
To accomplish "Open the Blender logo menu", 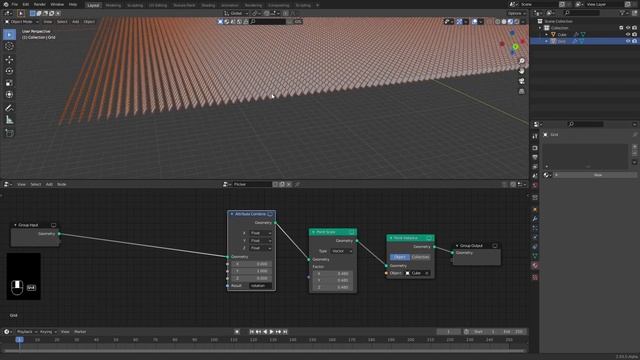I will (6, 4).
